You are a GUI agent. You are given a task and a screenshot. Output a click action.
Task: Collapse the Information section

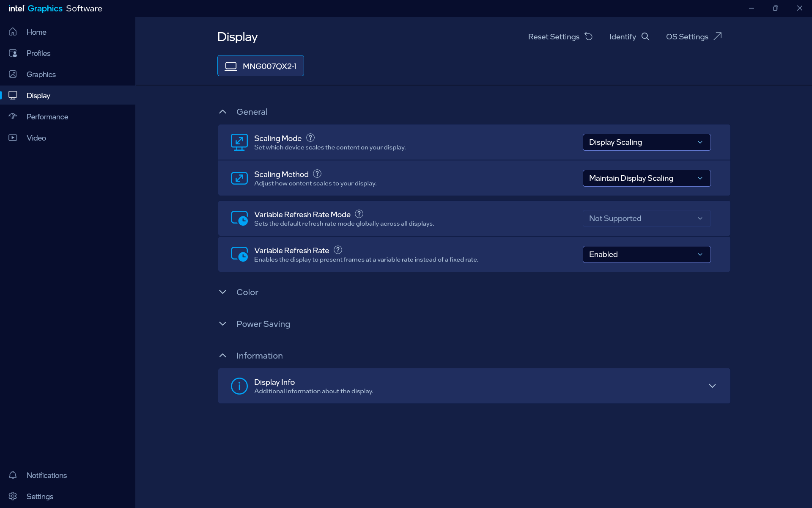pos(223,356)
